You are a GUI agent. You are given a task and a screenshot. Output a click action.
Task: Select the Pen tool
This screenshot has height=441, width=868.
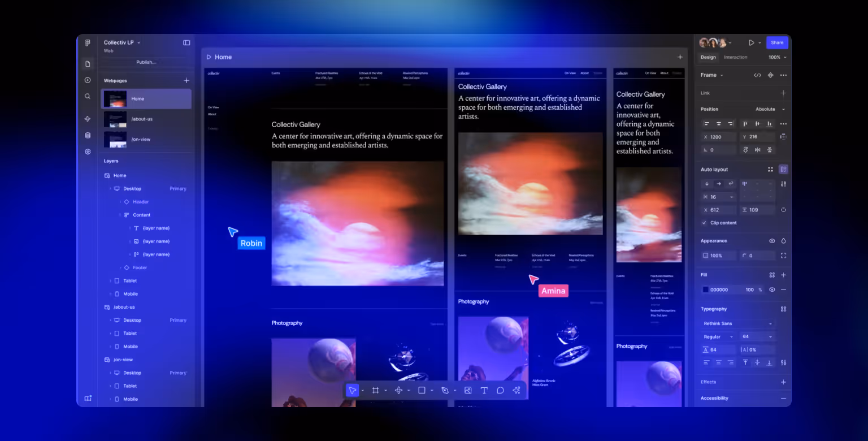[444, 390]
